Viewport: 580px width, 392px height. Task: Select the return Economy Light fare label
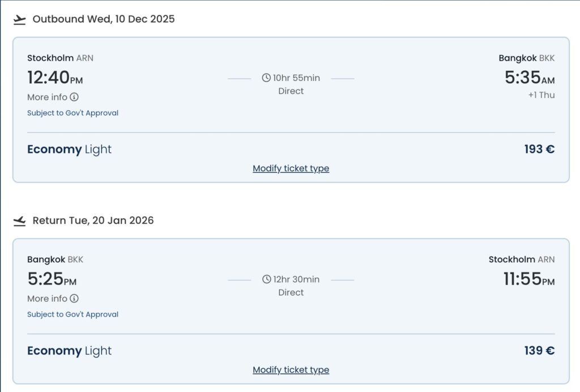coord(69,351)
